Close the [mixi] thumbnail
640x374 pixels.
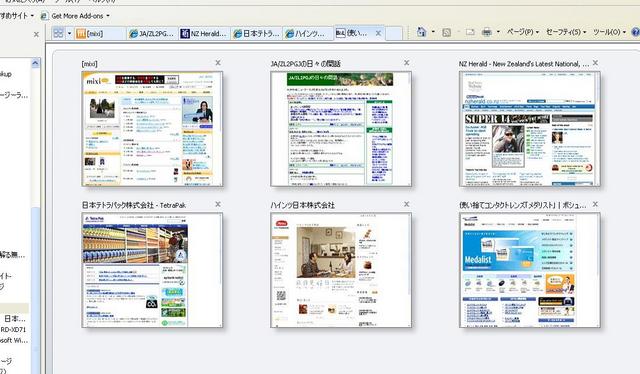218,62
